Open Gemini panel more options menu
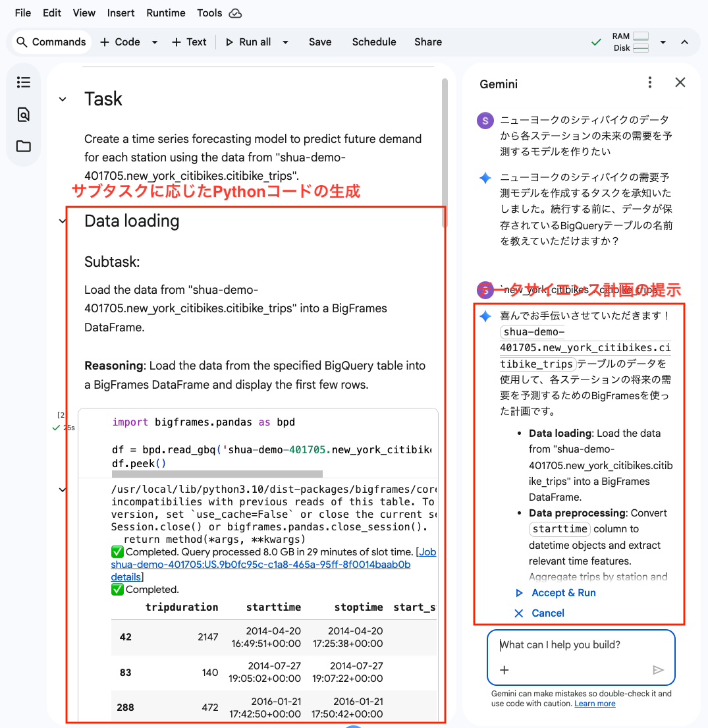708x728 pixels. (x=650, y=82)
